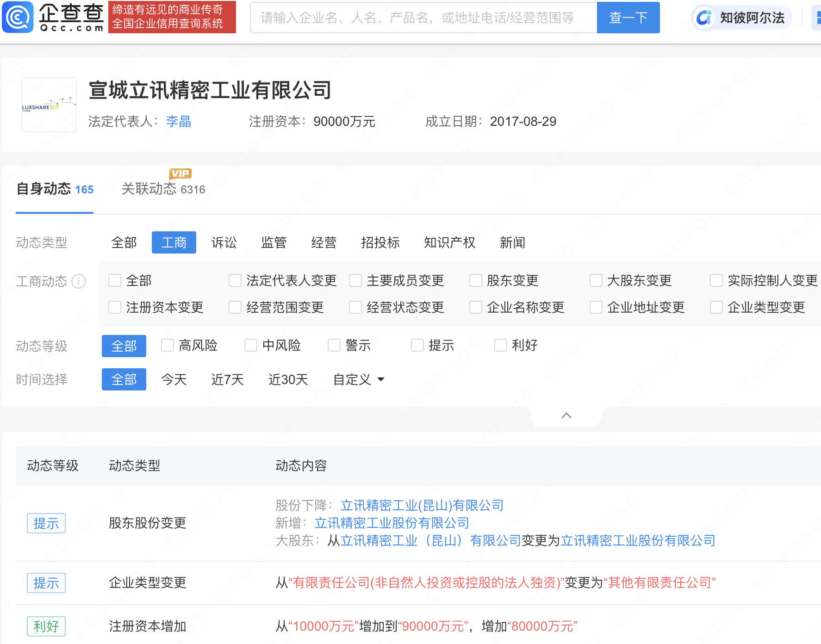Collapse the filter panel with up chevron
821x644 pixels.
click(566, 415)
